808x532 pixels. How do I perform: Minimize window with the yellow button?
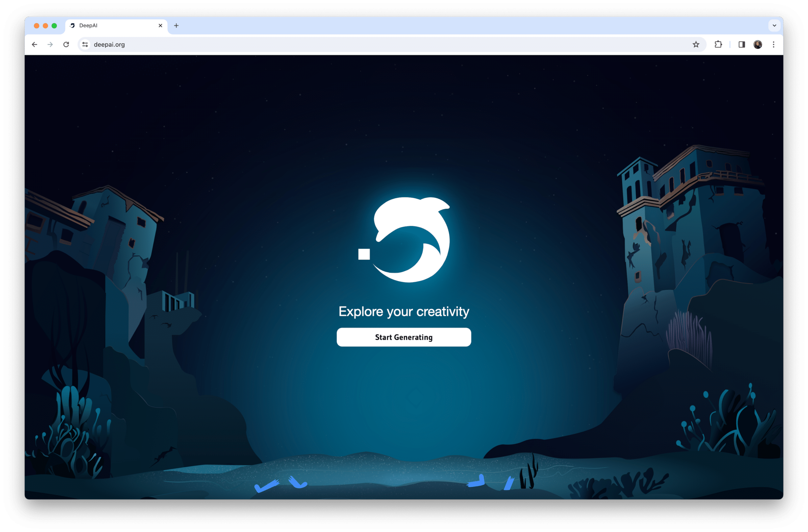tap(45, 26)
